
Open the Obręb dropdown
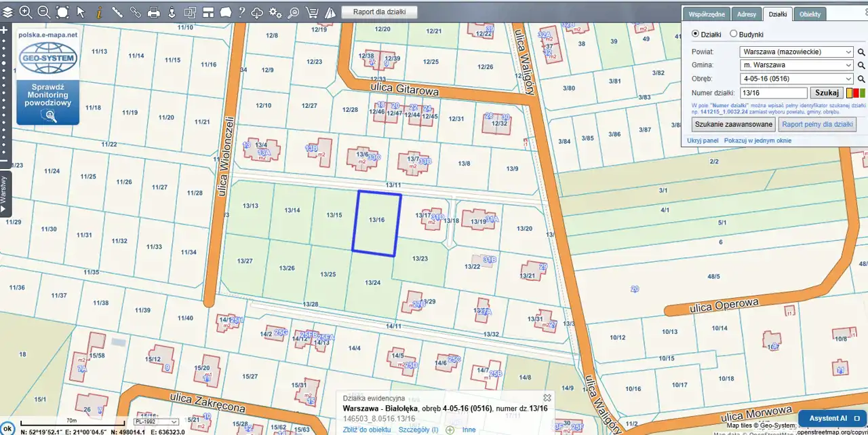pyautogui.click(x=796, y=79)
